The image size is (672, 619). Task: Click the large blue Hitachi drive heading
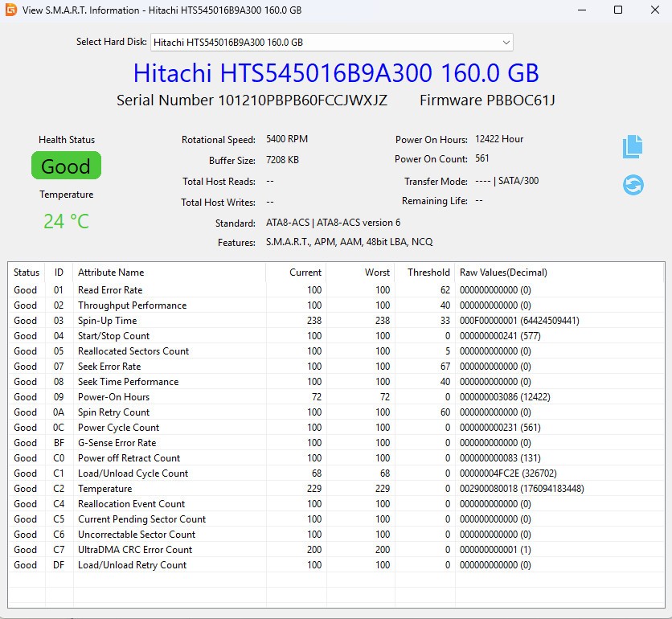(x=336, y=73)
